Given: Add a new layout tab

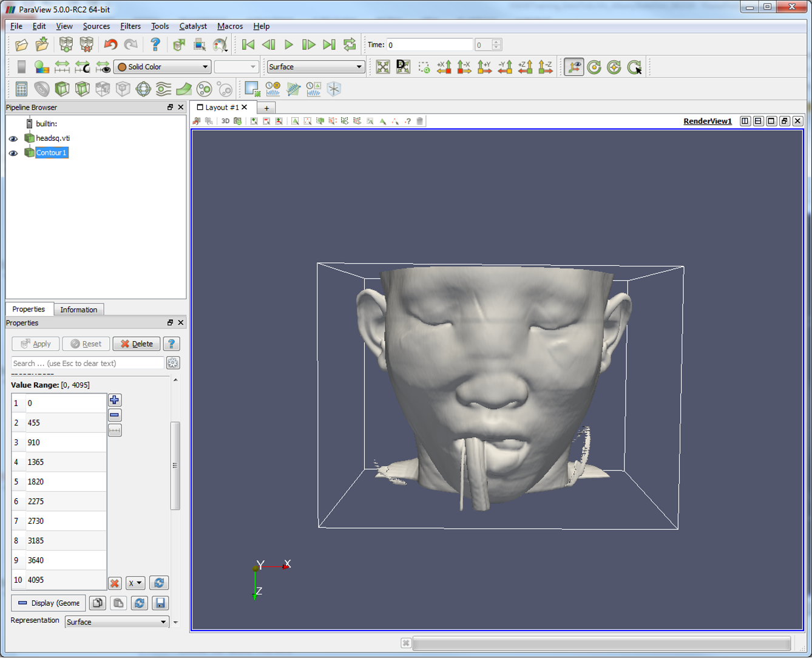Looking at the screenshot, I should pyautogui.click(x=266, y=108).
